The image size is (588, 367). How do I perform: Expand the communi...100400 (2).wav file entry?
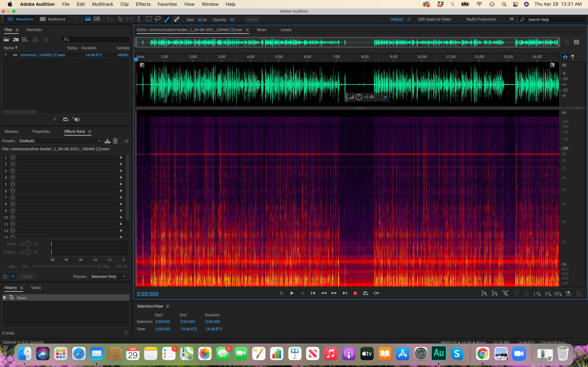[5, 55]
